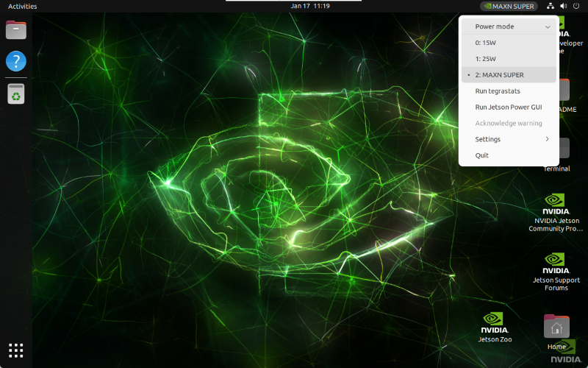Viewport: 588px width, 368px height.
Task: Open the NVIDIA Jetson Community Projects shortcut
Action: 556,212
